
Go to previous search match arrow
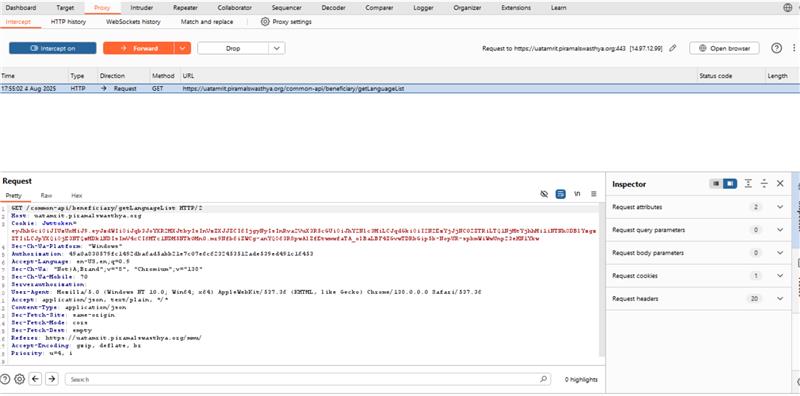coord(35,379)
